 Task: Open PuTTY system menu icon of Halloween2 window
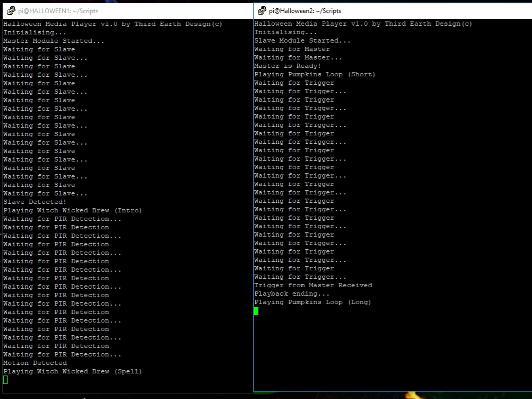[262, 11]
